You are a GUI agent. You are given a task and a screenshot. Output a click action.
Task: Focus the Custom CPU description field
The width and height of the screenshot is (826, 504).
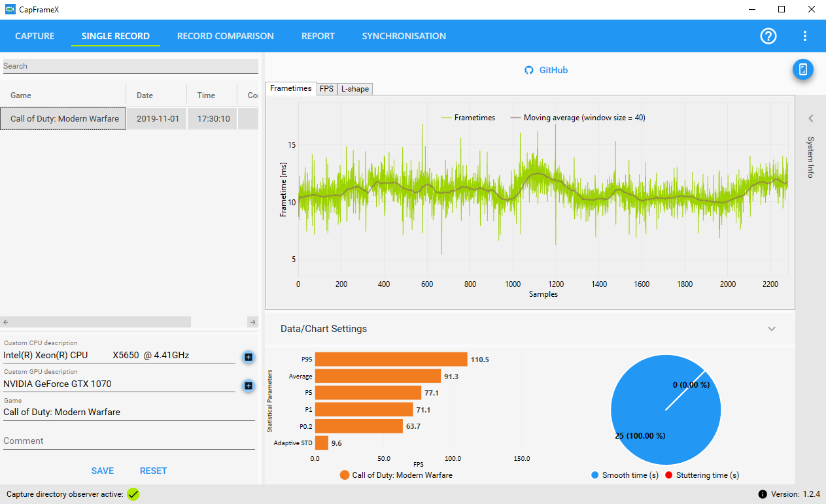119,356
